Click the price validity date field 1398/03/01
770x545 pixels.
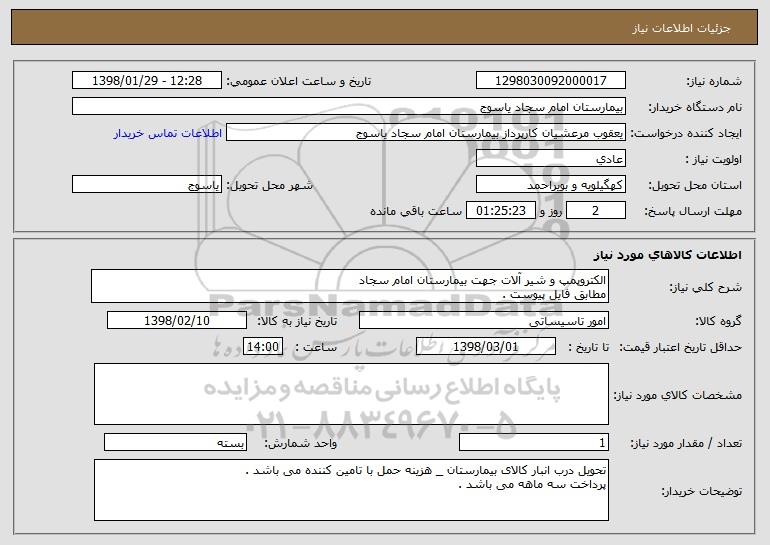[486, 347]
